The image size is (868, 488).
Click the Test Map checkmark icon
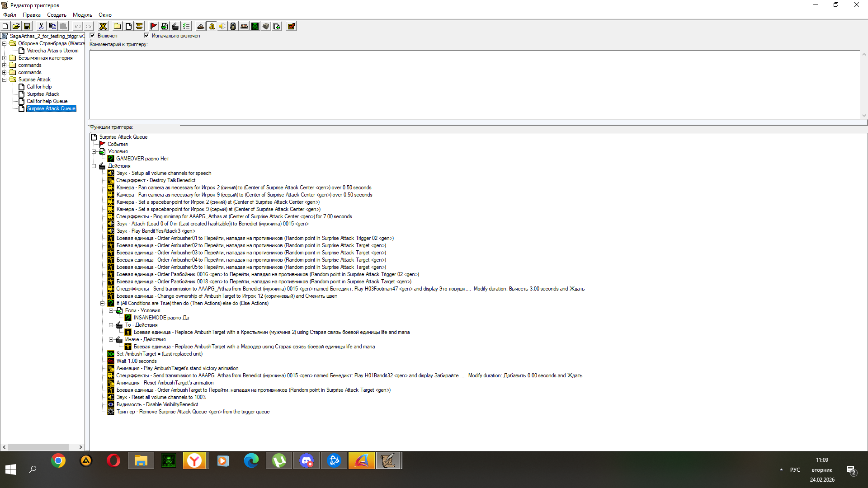(291, 26)
